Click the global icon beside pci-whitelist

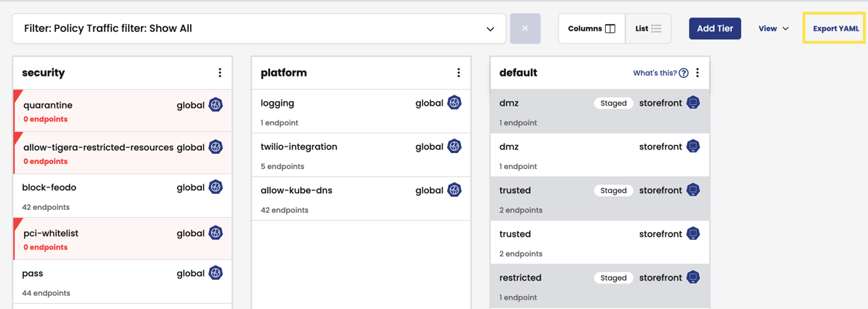coord(216,233)
